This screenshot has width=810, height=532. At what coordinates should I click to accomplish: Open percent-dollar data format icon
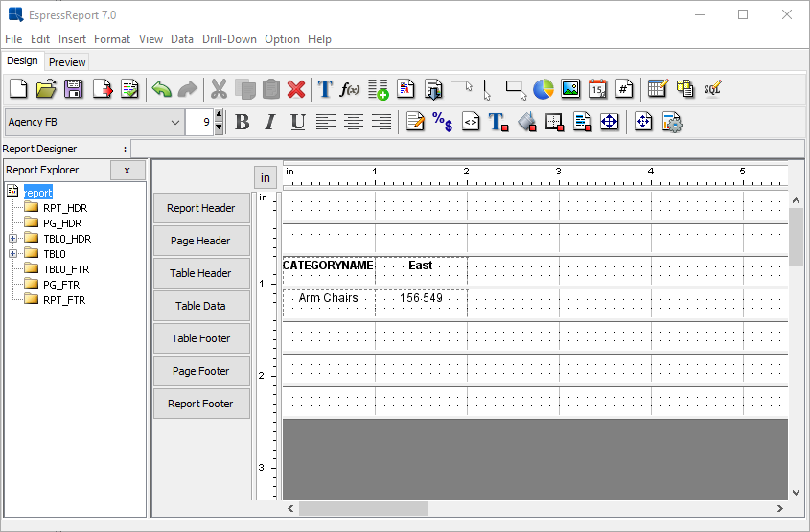(443, 122)
